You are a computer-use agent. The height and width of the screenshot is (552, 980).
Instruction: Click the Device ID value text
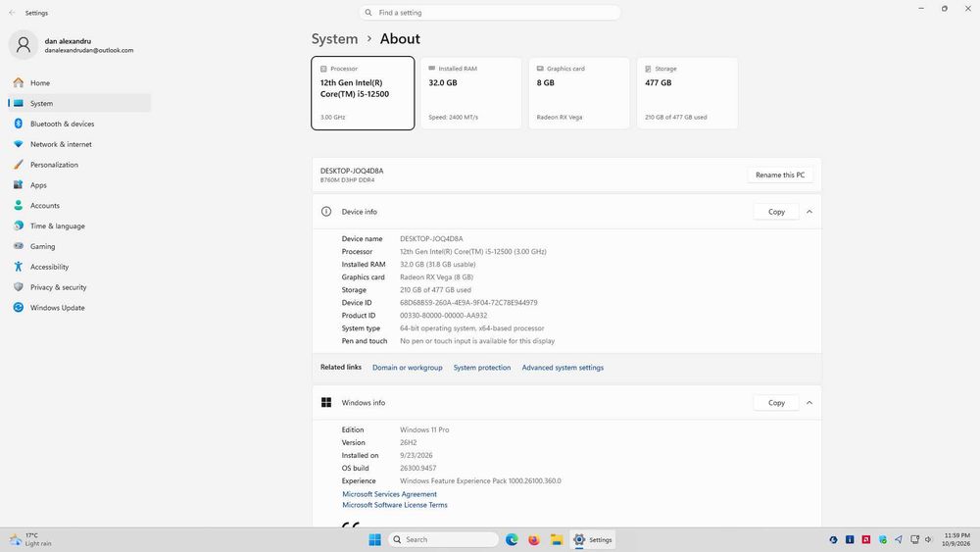(468, 303)
